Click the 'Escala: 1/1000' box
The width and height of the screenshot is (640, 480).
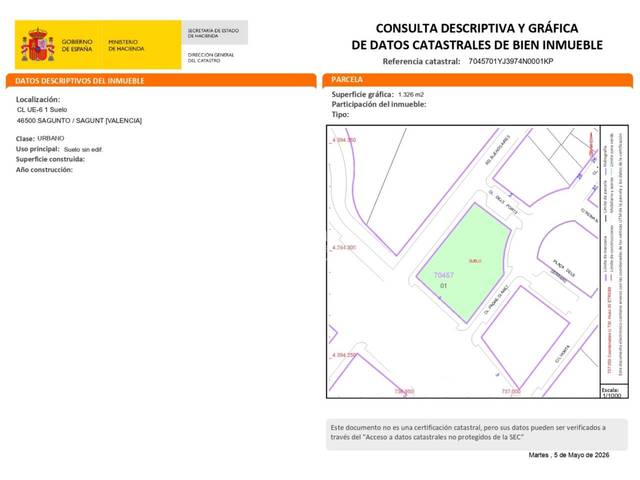pos(614,391)
